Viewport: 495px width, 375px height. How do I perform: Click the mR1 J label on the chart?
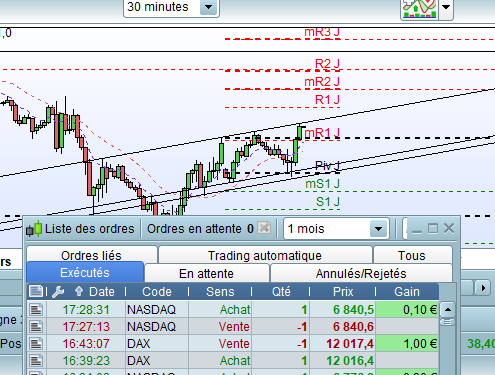pyautogui.click(x=322, y=133)
